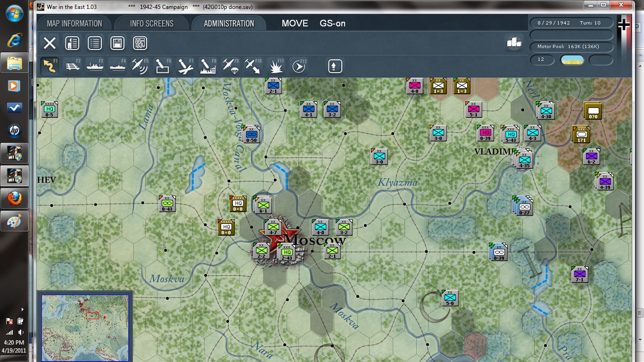Launch Internet Explorer from the taskbar
The image size is (644, 362).
tap(15, 40)
